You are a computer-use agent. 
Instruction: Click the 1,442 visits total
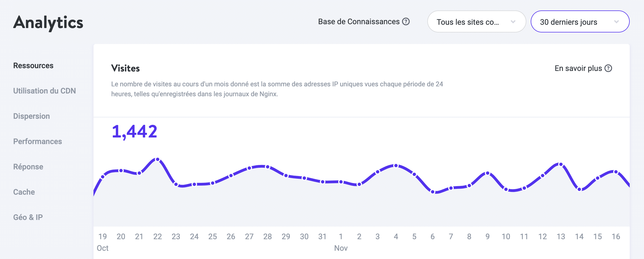point(134,131)
